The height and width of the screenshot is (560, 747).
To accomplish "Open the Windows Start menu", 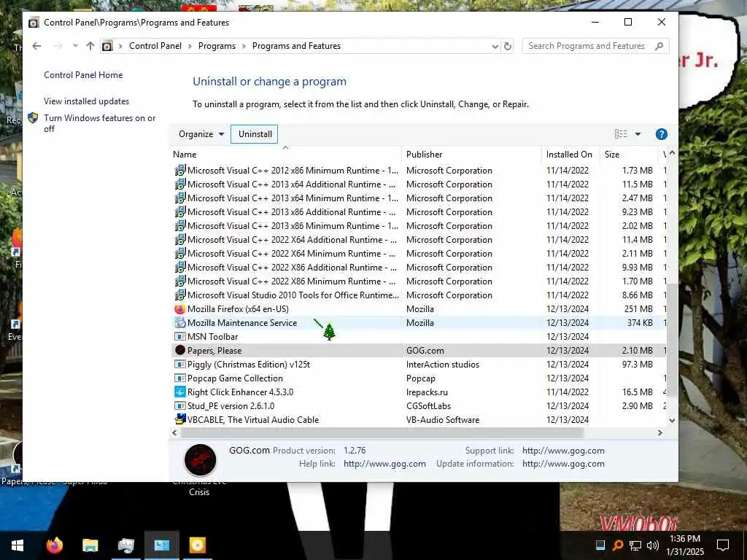I will click(18, 545).
